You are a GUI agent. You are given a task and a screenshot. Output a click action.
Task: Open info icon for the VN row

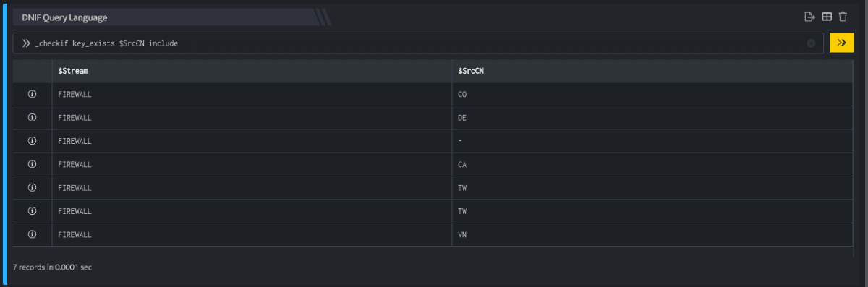[32, 234]
